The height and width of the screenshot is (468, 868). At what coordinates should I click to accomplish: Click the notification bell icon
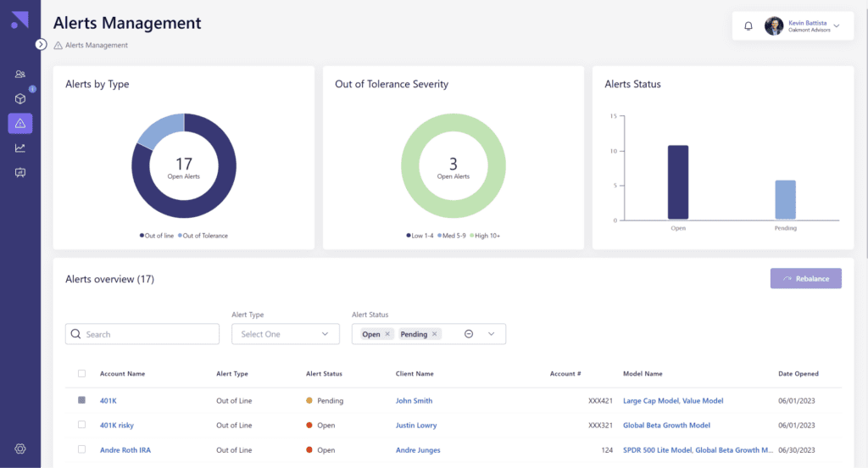click(x=748, y=26)
